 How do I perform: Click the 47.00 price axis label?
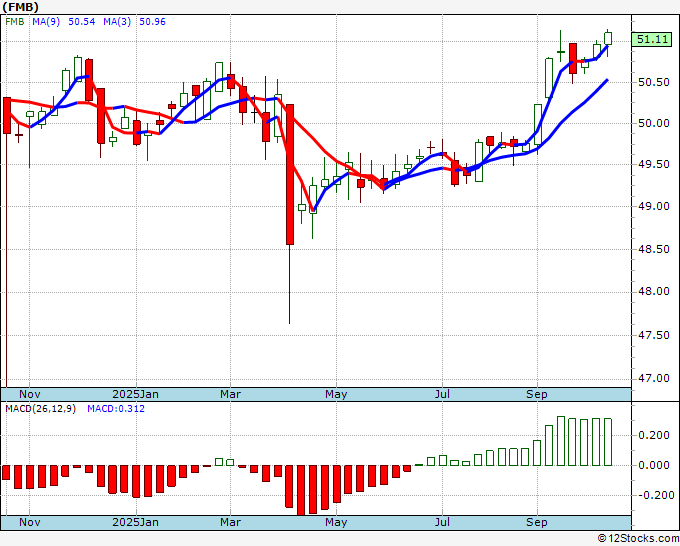click(654, 378)
